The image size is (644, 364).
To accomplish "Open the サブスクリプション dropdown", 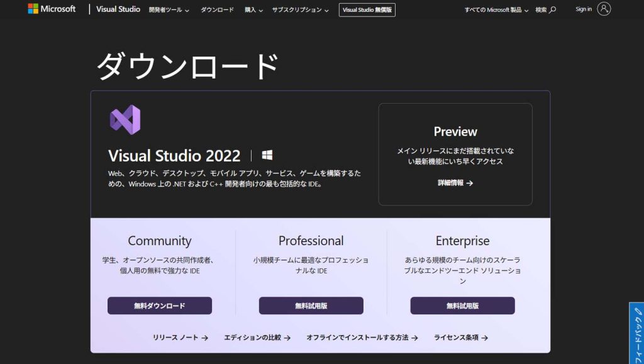I will click(x=301, y=9).
